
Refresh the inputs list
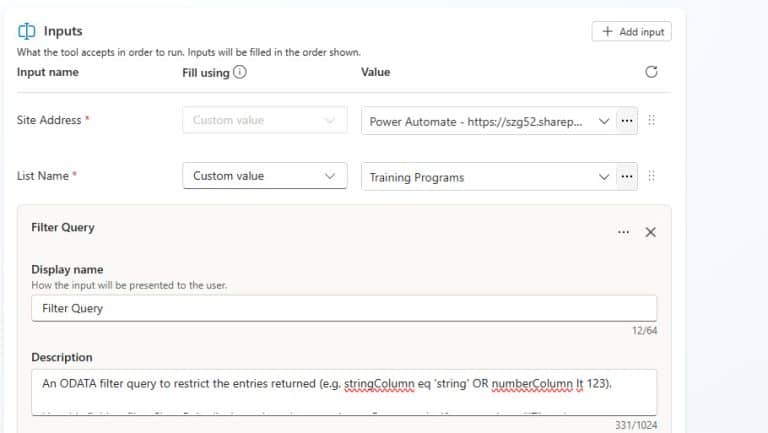tap(652, 72)
